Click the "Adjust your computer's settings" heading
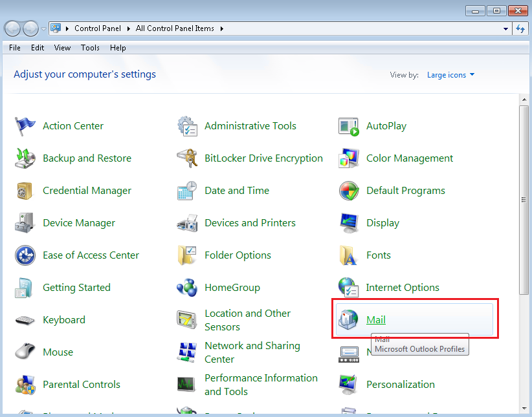The height and width of the screenshot is (417, 532). (85, 74)
